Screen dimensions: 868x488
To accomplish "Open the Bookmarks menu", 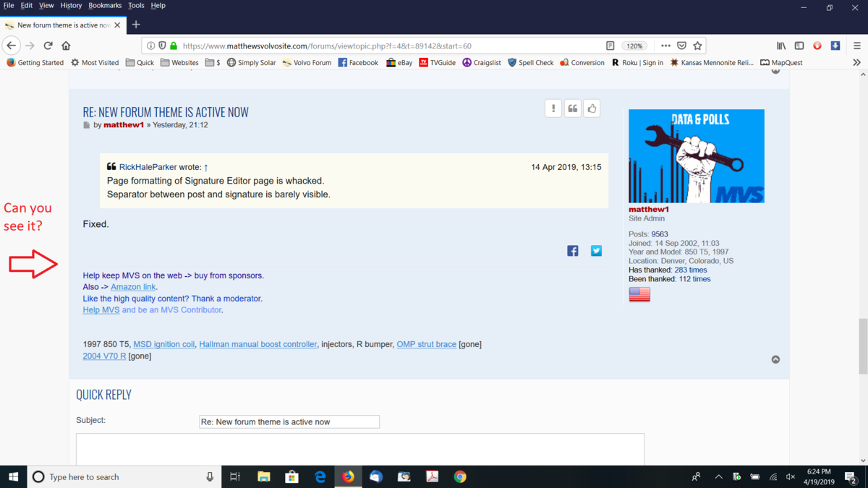I will (x=105, y=6).
